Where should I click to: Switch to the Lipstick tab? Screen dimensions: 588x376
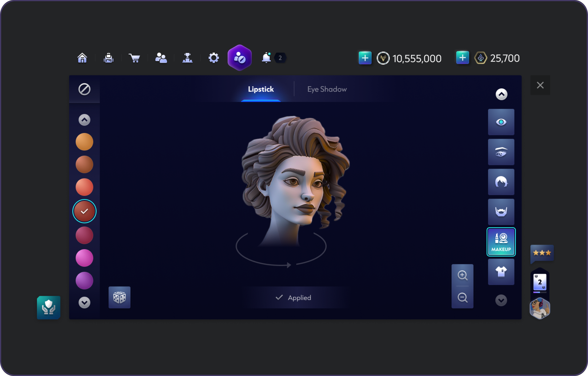click(261, 89)
